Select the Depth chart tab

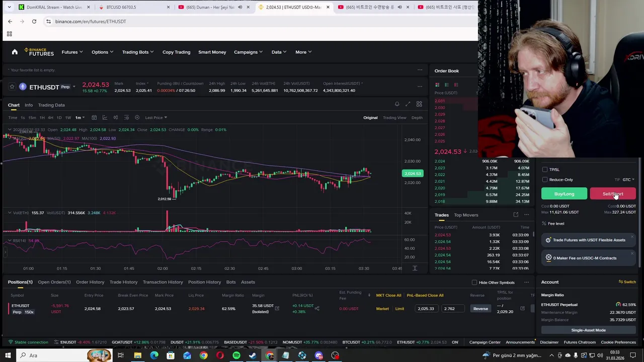[417, 118]
